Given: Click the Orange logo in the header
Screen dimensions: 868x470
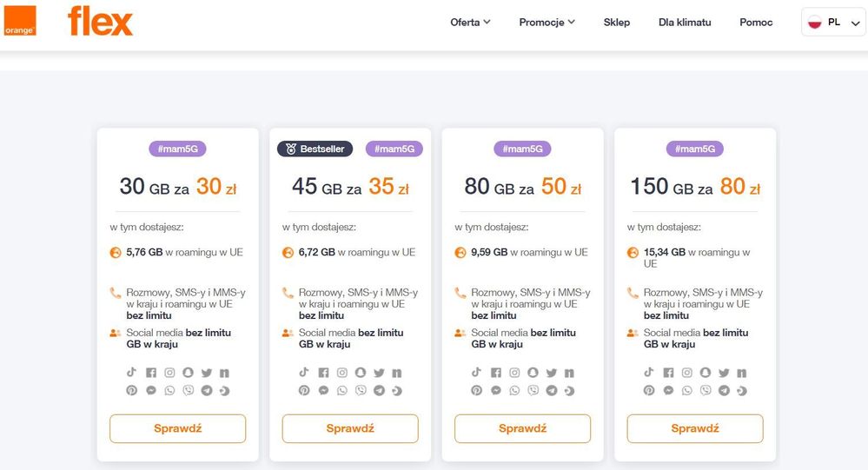Looking at the screenshot, I should click(x=19, y=21).
